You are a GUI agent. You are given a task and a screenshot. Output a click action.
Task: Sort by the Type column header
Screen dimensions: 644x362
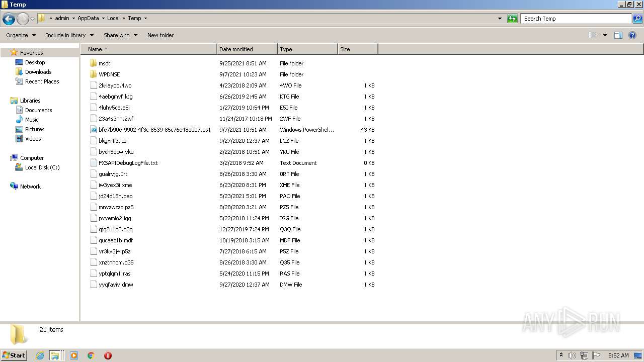click(307, 49)
